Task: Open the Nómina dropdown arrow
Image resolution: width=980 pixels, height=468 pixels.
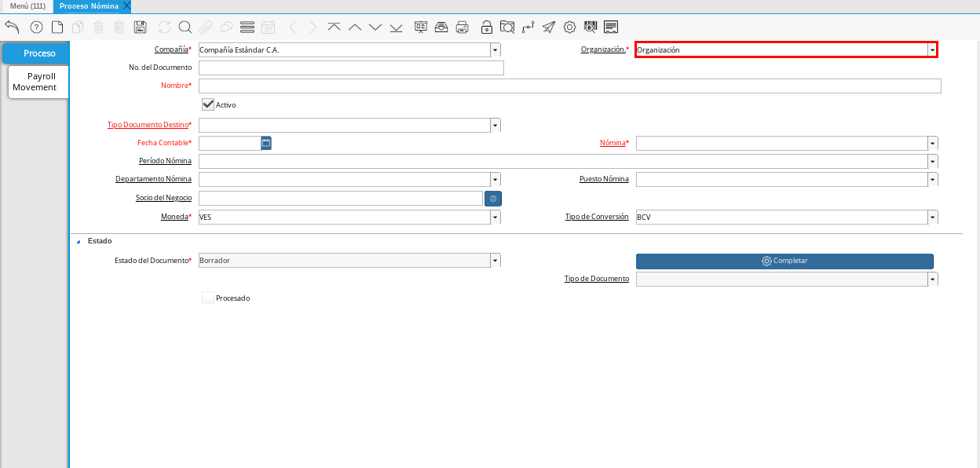Action: [x=933, y=143]
